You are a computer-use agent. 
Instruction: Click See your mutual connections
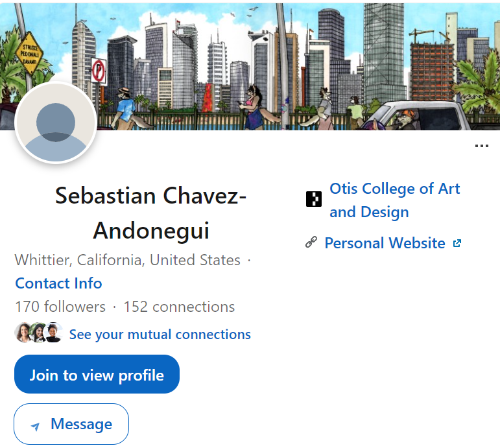coord(160,334)
